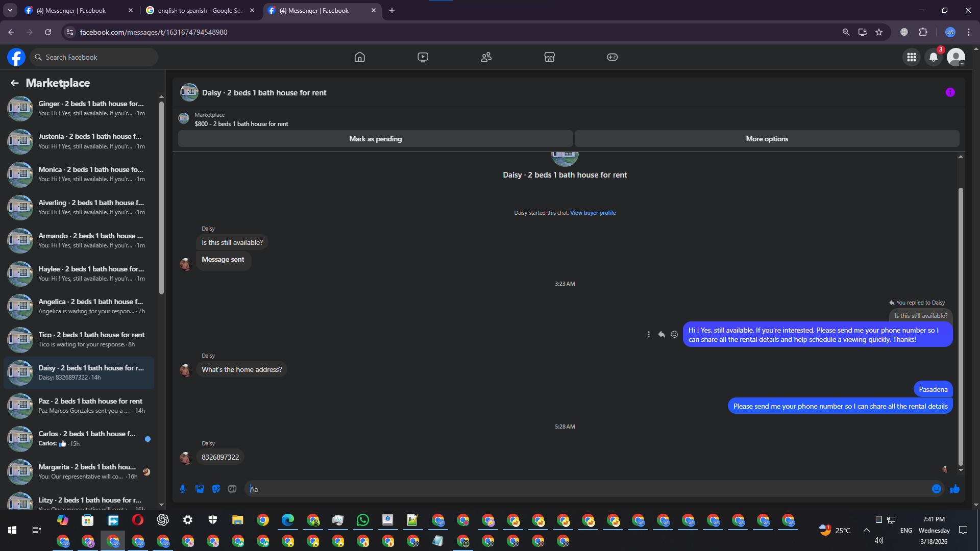This screenshot has height=551, width=980.
Task: Attach a file using the photo icon
Action: coord(200,489)
